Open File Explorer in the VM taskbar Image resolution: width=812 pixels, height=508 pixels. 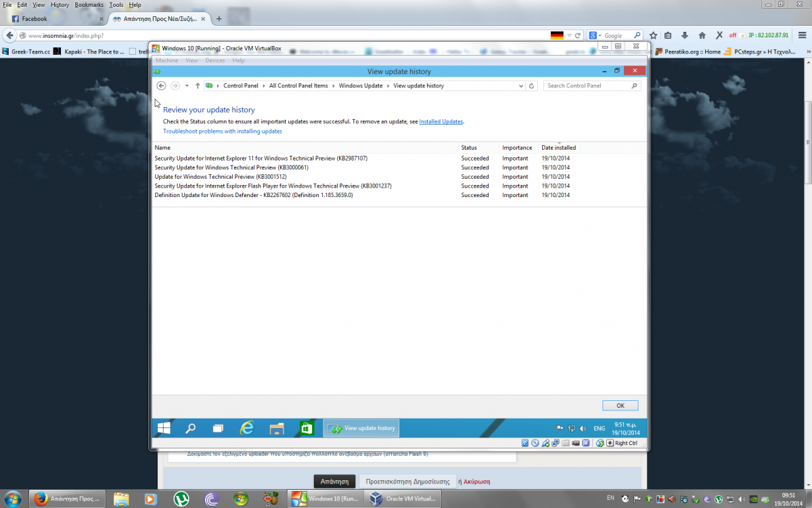pos(276,428)
